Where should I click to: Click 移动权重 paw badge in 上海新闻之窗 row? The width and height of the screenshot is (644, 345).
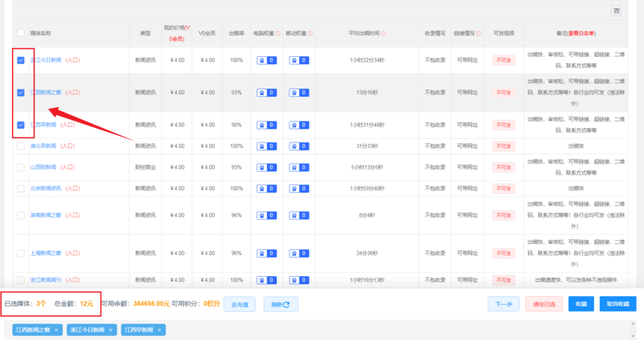(x=299, y=253)
